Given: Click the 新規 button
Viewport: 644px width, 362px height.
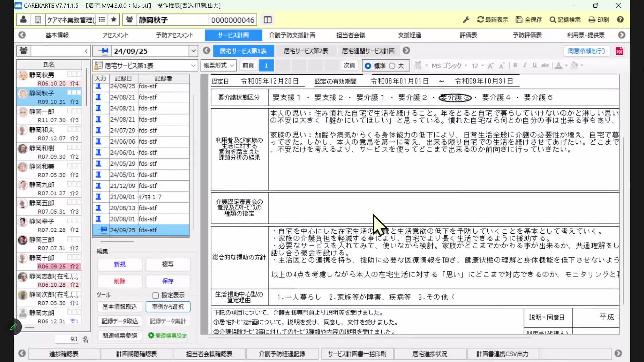Looking at the screenshot, I should [x=120, y=264].
